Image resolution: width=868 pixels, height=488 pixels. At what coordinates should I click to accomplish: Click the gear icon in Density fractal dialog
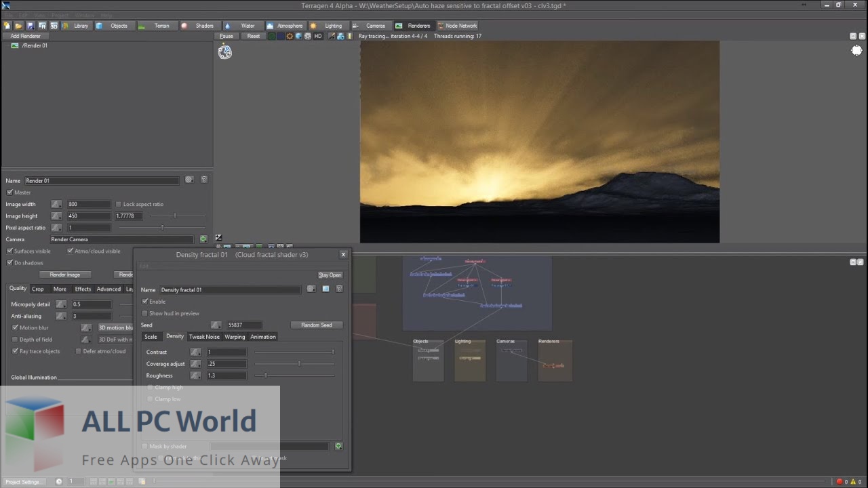(311, 289)
